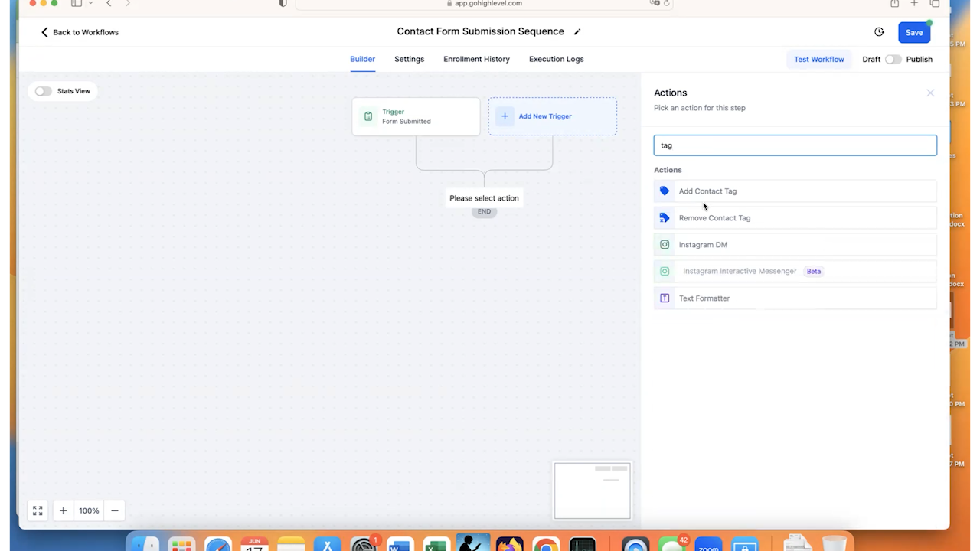Open the Enrollment History tab

point(476,59)
